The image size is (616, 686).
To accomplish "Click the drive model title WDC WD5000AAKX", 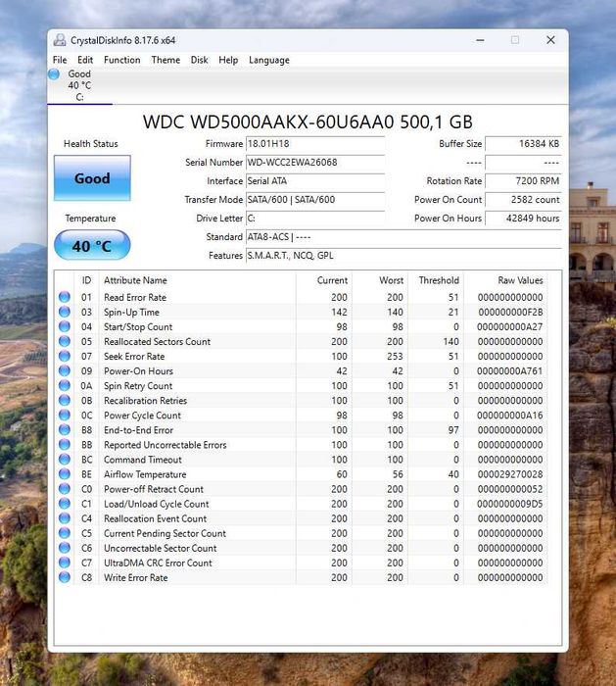I will (308, 122).
